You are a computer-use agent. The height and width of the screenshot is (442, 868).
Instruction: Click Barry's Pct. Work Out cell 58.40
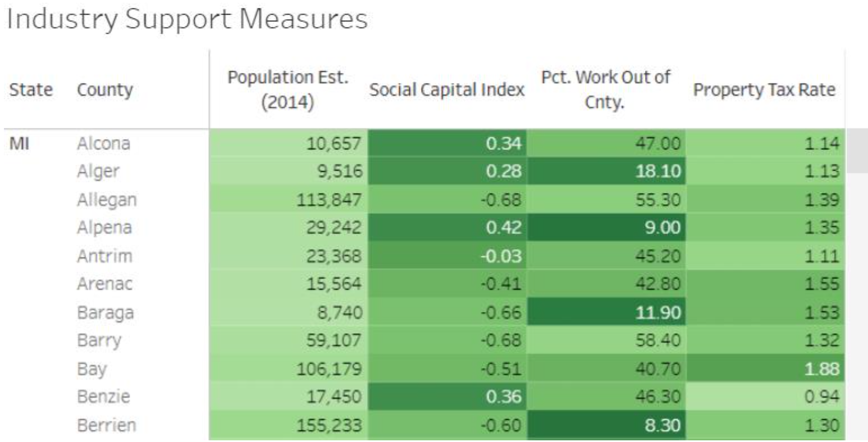[658, 340]
